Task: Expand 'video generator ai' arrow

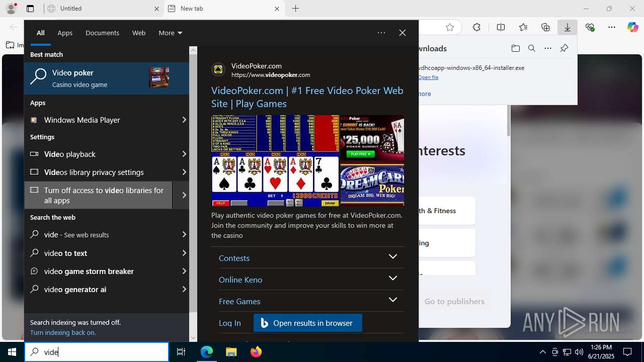Action: pyautogui.click(x=184, y=289)
